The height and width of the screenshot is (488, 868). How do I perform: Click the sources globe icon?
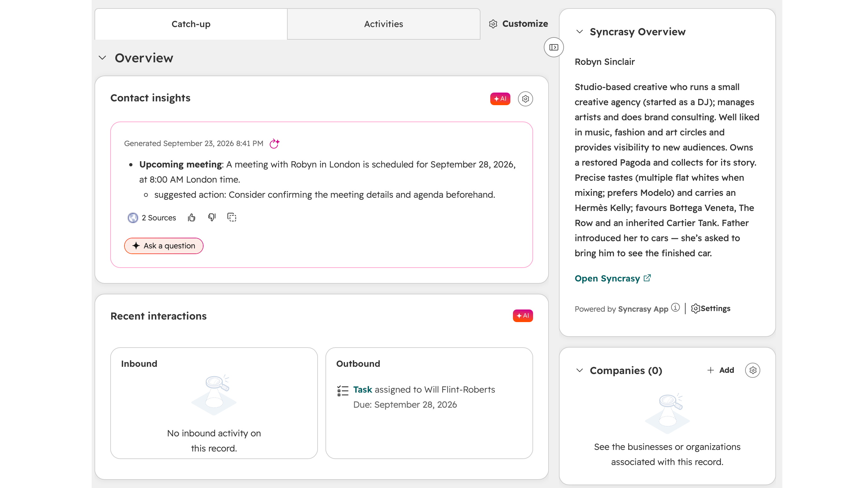pos(133,218)
